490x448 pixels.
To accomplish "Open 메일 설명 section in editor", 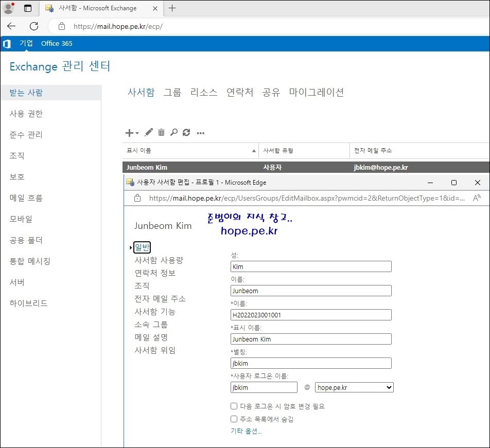I will pyautogui.click(x=151, y=337).
